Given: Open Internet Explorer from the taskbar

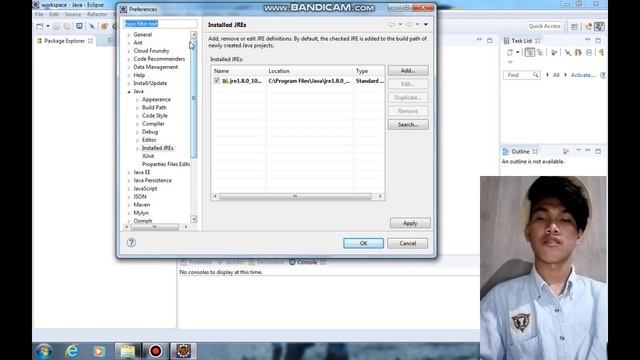Looking at the screenshot, I should pyautogui.click(x=72, y=351).
